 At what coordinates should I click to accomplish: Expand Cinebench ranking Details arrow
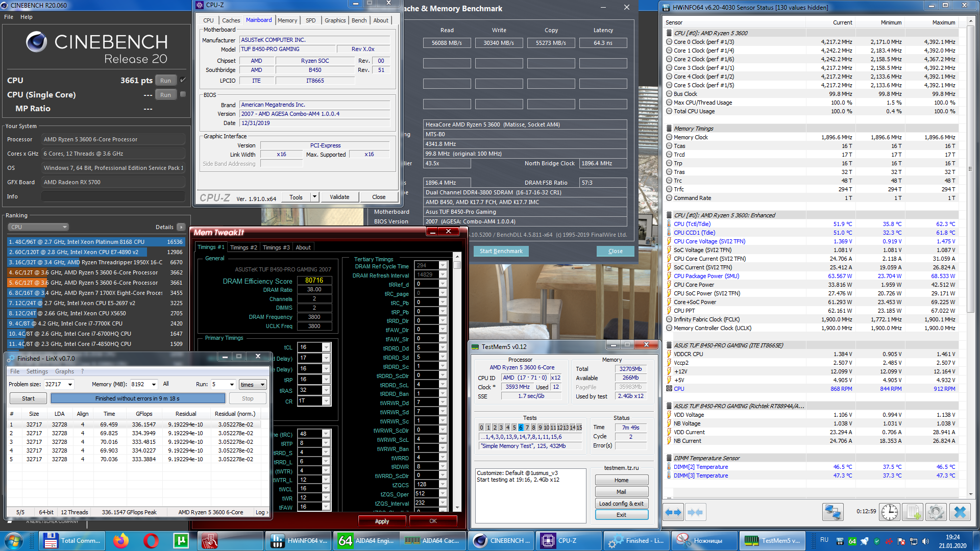tap(181, 227)
